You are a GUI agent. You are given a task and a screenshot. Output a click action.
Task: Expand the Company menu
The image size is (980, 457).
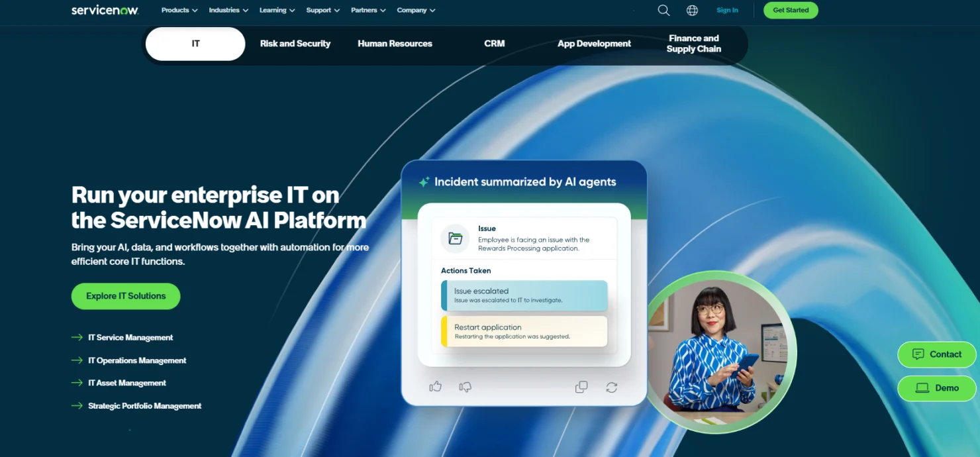[416, 10]
